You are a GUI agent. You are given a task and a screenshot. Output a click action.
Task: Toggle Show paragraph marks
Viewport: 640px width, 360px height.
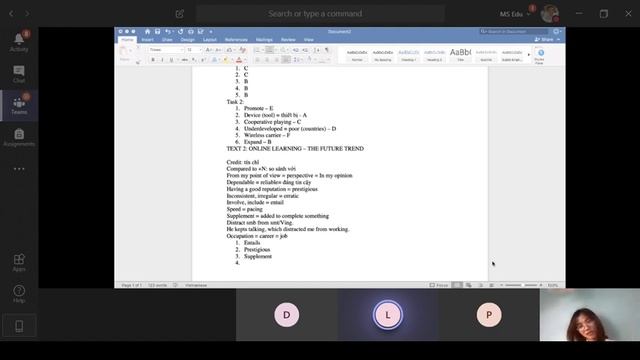pos(327,50)
